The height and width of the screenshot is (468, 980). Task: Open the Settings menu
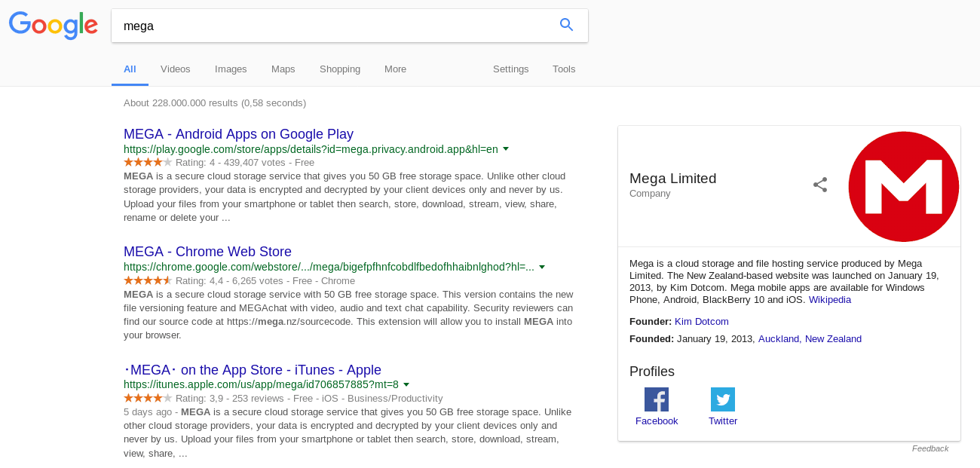511,69
